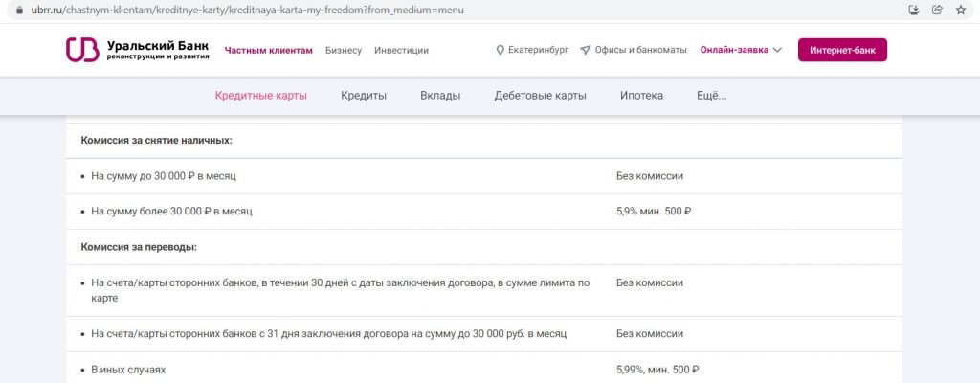Open the Дебетовые карты section
This screenshot has width=980, height=383.
[x=540, y=96]
